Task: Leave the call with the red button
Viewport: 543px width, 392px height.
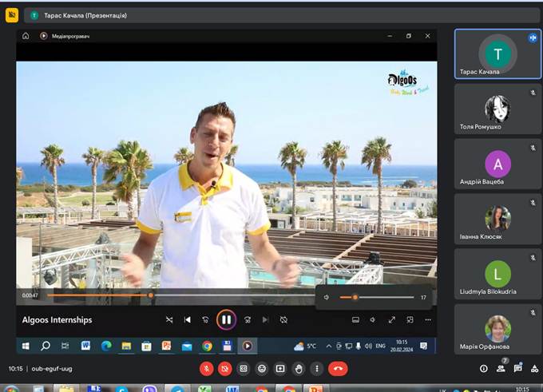Action: pos(338,369)
